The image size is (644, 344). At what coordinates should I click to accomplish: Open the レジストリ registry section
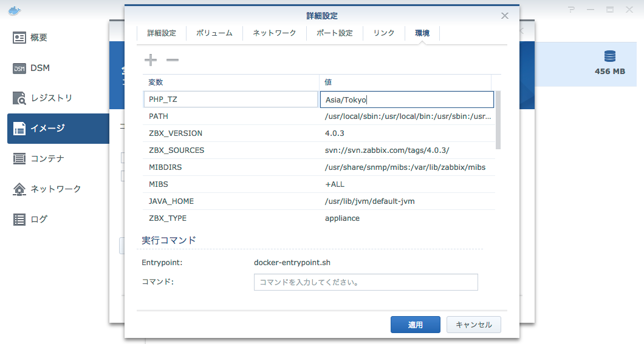point(58,98)
